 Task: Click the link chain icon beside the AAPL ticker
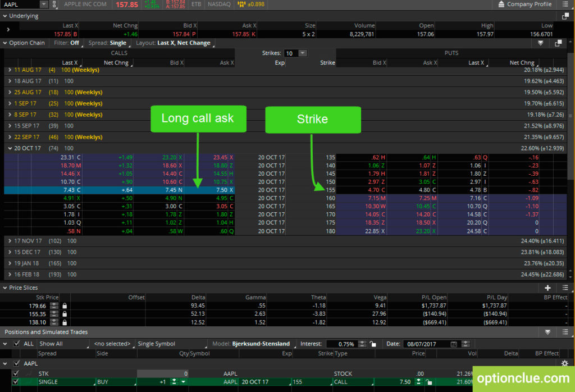click(x=53, y=4)
